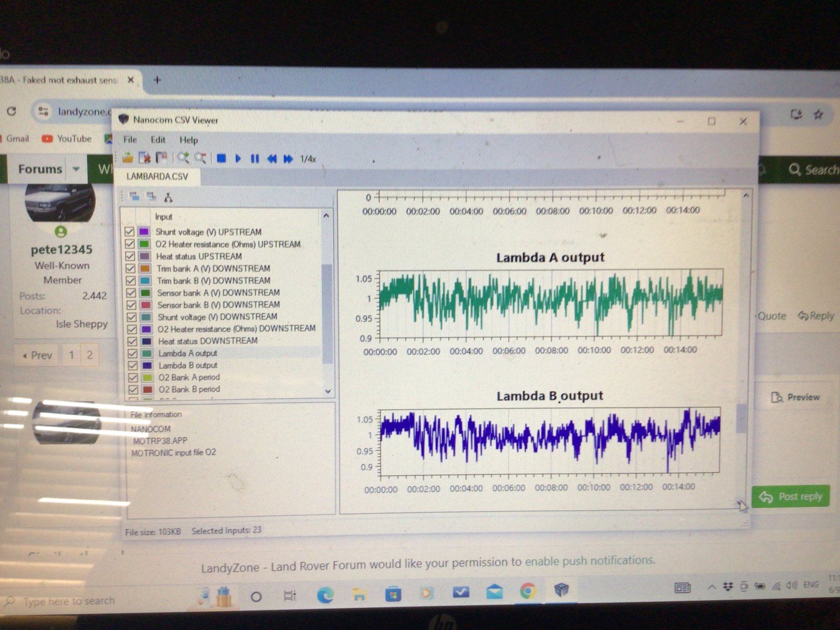Viewport: 840px width, 630px height.
Task: Click the select-all inputs icon in the input panel
Action: pyautogui.click(x=134, y=196)
